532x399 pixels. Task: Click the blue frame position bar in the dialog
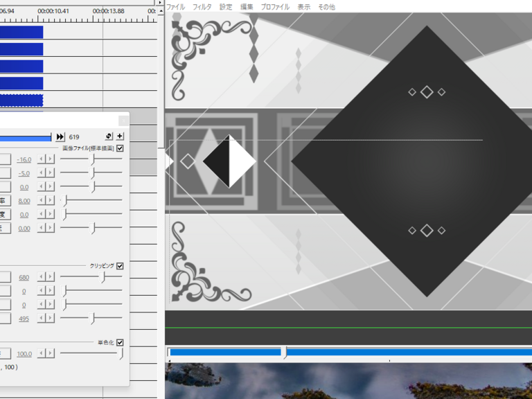[26, 138]
